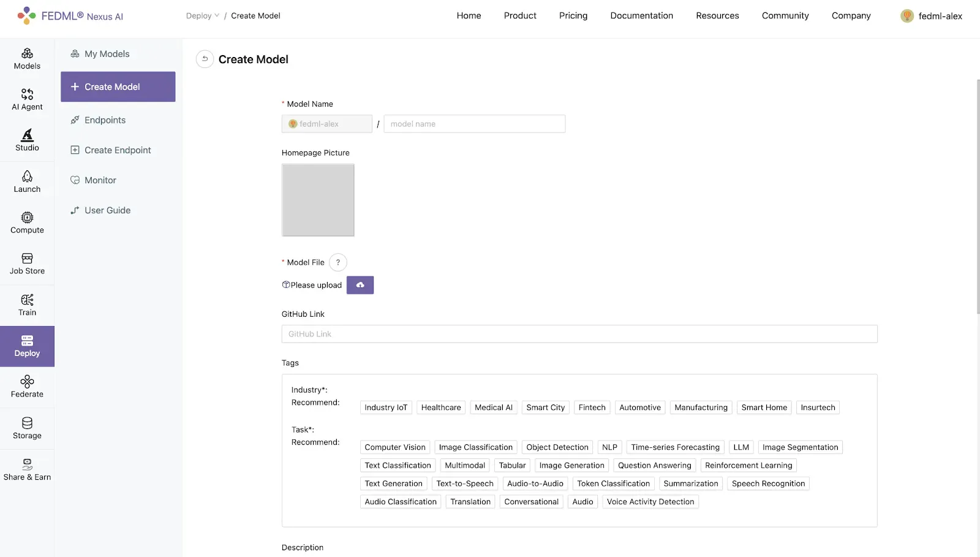Open the Models section icon

(x=27, y=53)
